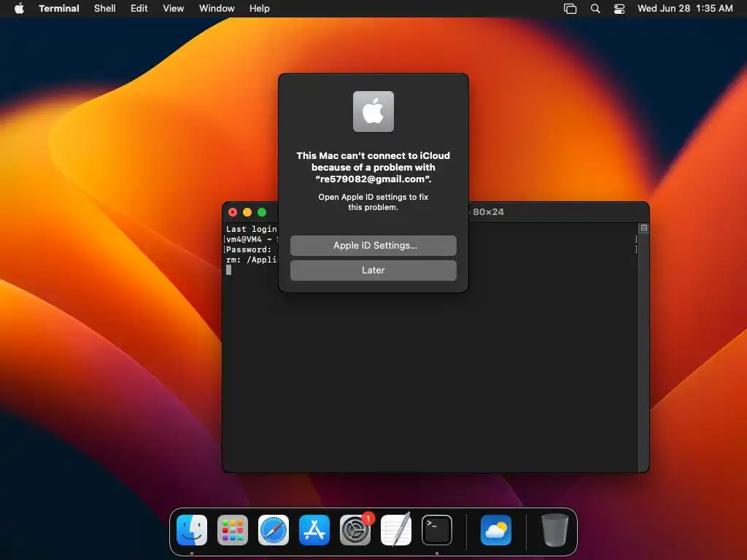Open the Edit menu
This screenshot has width=747, height=560.
(x=139, y=8)
